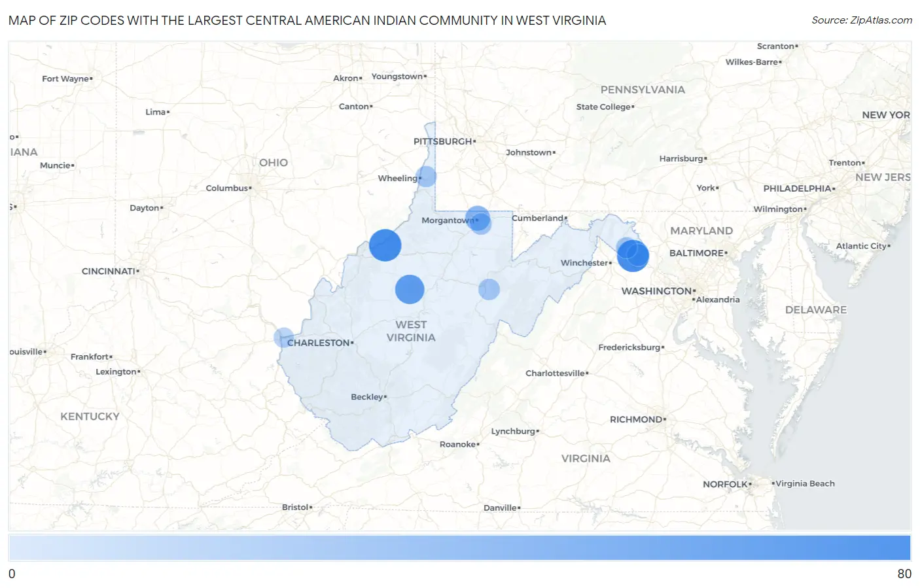Screen dimensions: 920x588
Task: Click the NORFOLK city label
Action: pyautogui.click(x=725, y=485)
